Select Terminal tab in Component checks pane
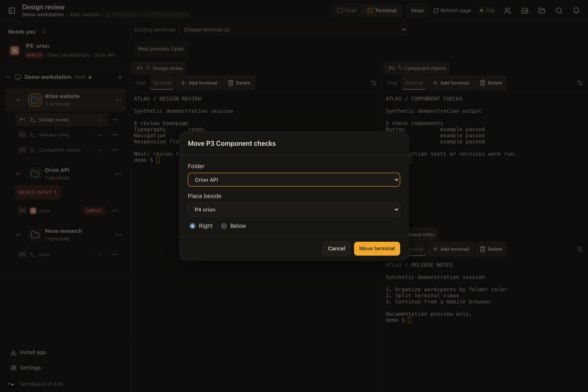The width and height of the screenshot is (588, 392). tap(414, 83)
